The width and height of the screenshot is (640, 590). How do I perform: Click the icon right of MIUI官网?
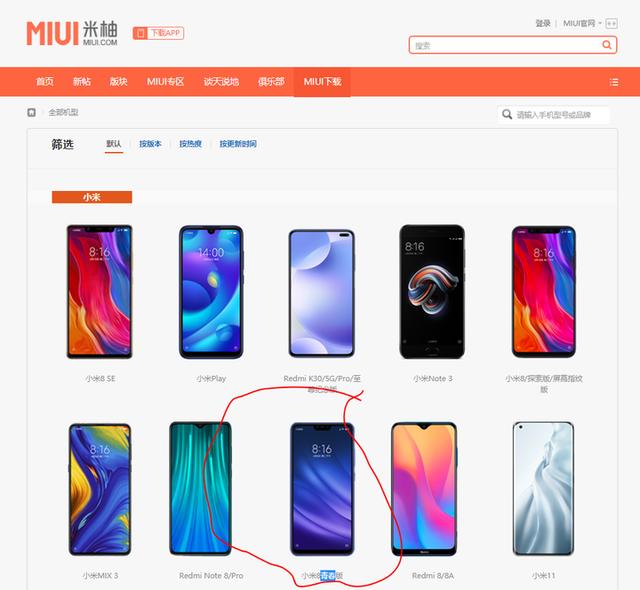(611, 24)
